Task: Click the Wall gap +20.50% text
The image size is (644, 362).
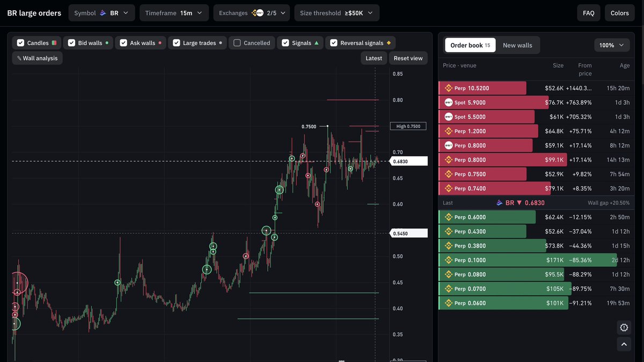Action: tap(609, 203)
